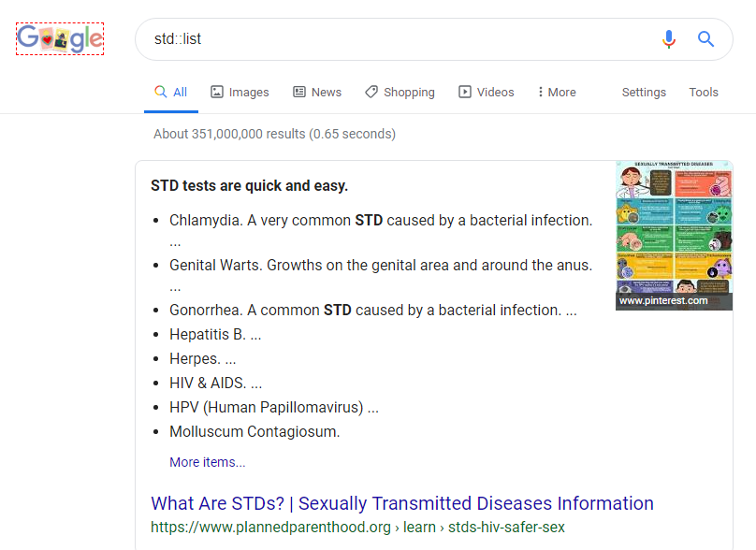
Task: Click the Videos play icon
Action: pos(465,92)
